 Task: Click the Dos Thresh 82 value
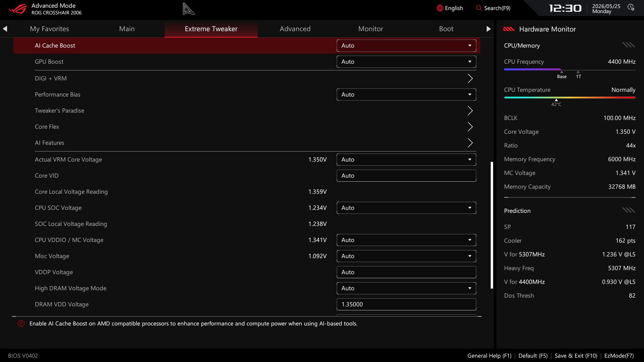(632, 296)
